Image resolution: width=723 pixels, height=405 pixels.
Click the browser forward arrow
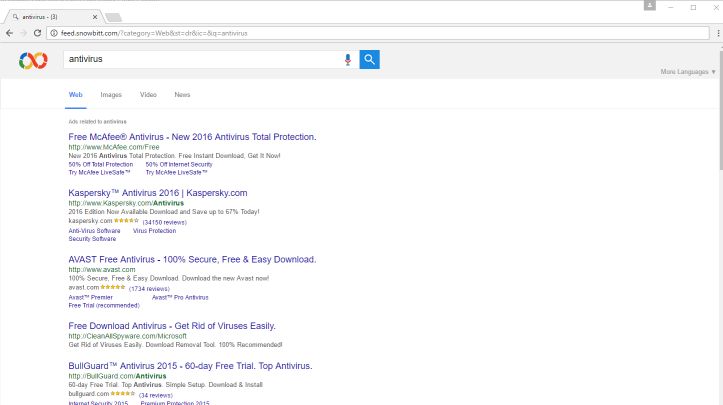pyautogui.click(x=24, y=33)
